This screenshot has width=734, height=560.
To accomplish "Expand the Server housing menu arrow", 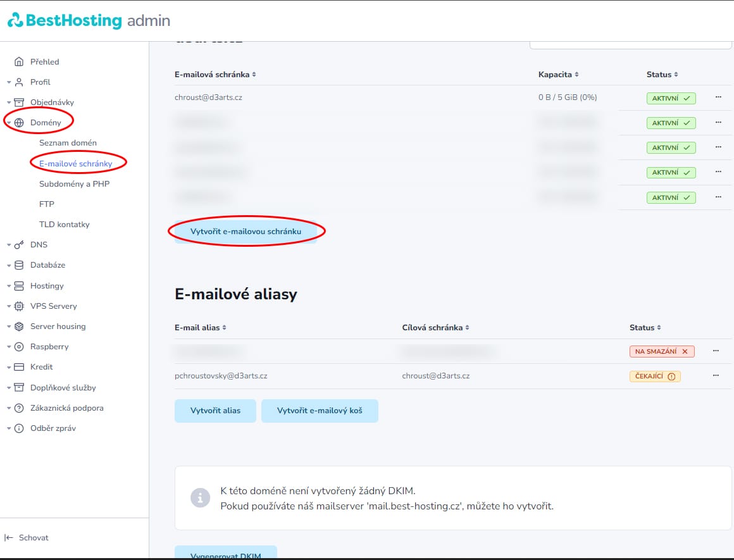I will [x=8, y=327].
